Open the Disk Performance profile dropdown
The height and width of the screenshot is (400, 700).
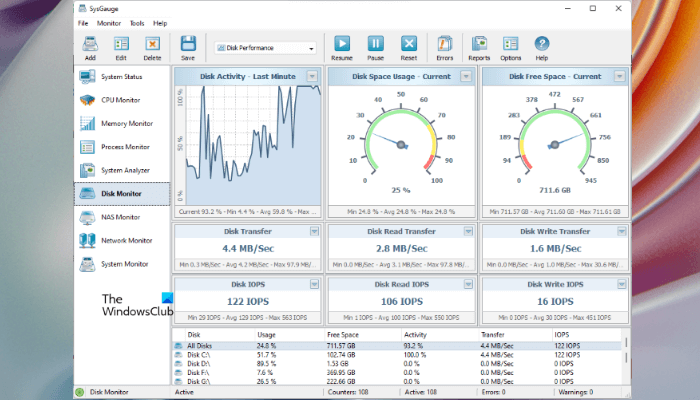pyautogui.click(x=311, y=48)
